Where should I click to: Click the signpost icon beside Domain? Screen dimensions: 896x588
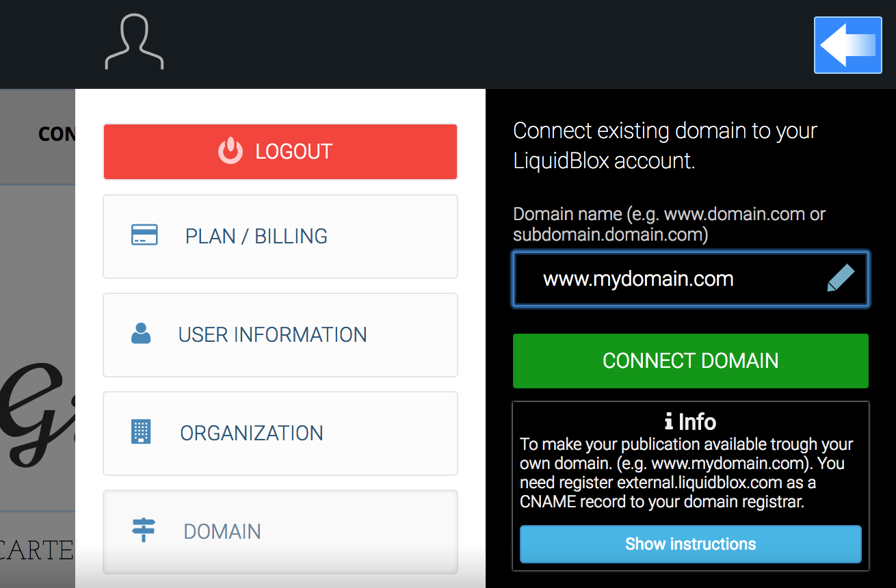(144, 531)
